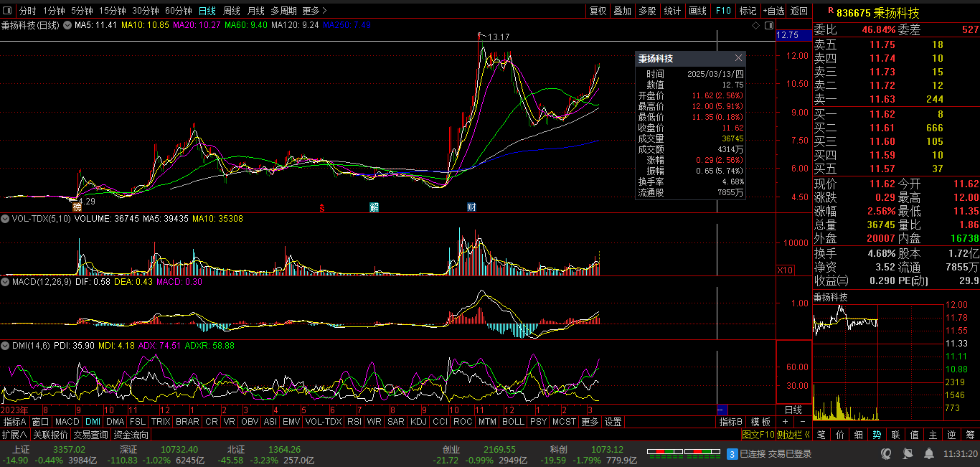980x467 pixels.
Task: Switch to 指标A indicator group
Action: coord(15,422)
